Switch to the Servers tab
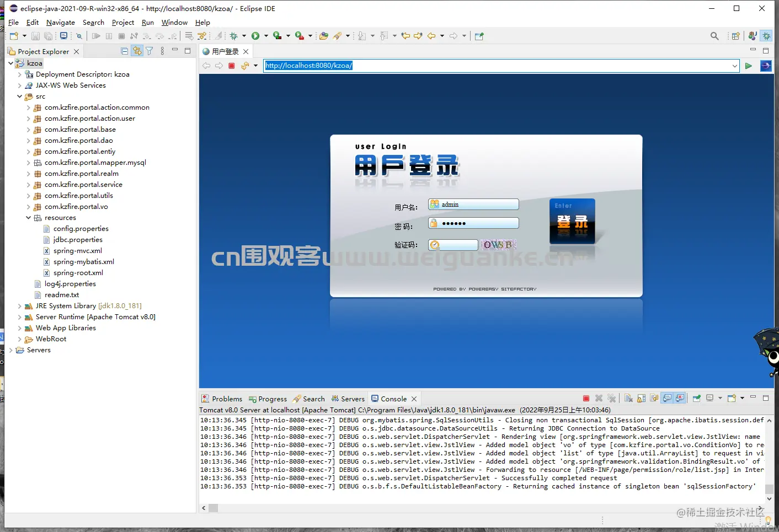 348,399
